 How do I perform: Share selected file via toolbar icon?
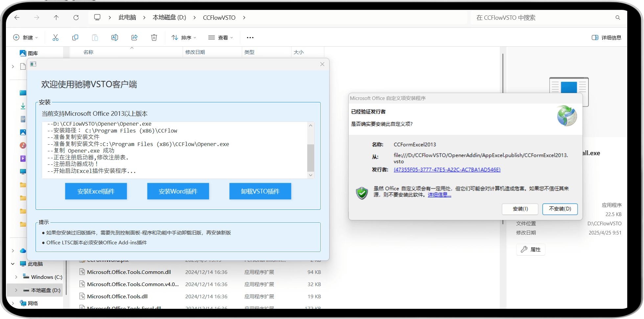pyautogui.click(x=134, y=37)
